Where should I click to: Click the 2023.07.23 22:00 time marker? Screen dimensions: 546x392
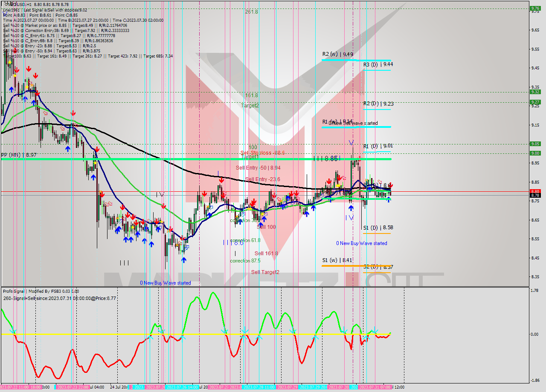pos(73,387)
